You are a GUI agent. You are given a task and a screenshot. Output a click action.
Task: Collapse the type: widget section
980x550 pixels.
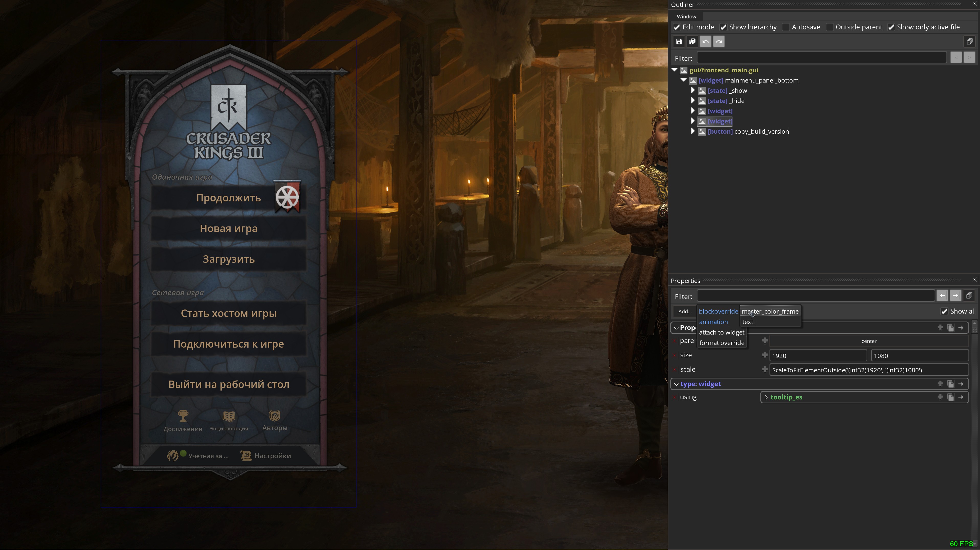[676, 384]
